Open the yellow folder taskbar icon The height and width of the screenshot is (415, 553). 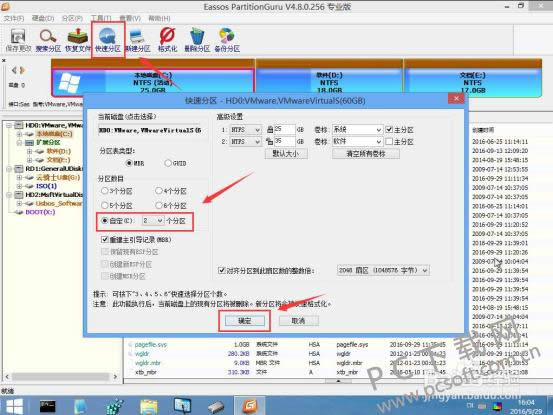[149, 407]
